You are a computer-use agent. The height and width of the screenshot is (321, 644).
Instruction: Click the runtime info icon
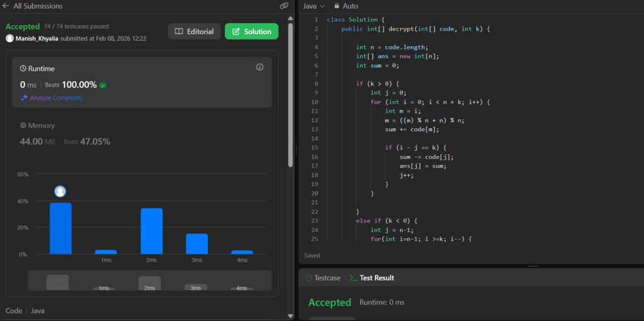click(x=260, y=67)
